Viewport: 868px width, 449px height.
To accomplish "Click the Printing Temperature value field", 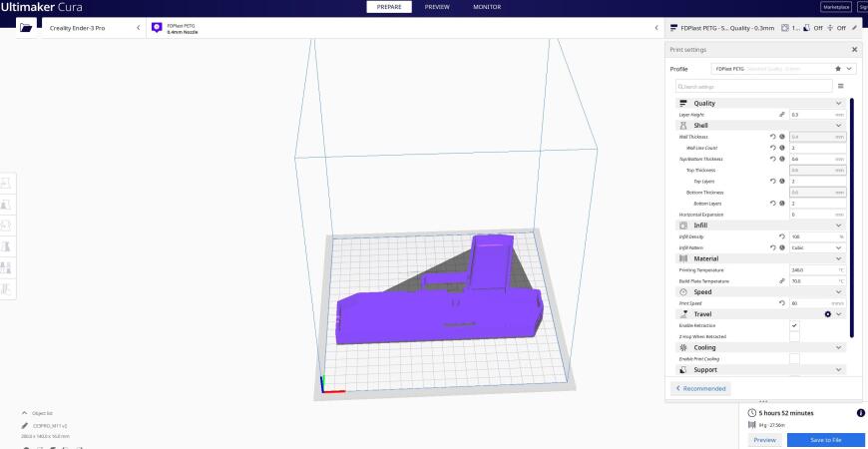I will 818,269.
